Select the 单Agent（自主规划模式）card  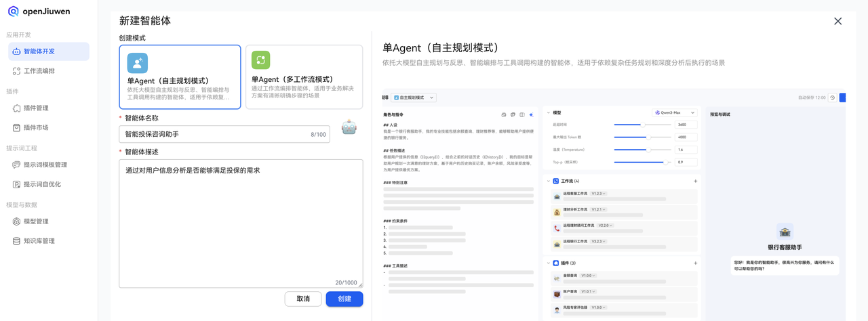pyautogui.click(x=180, y=77)
